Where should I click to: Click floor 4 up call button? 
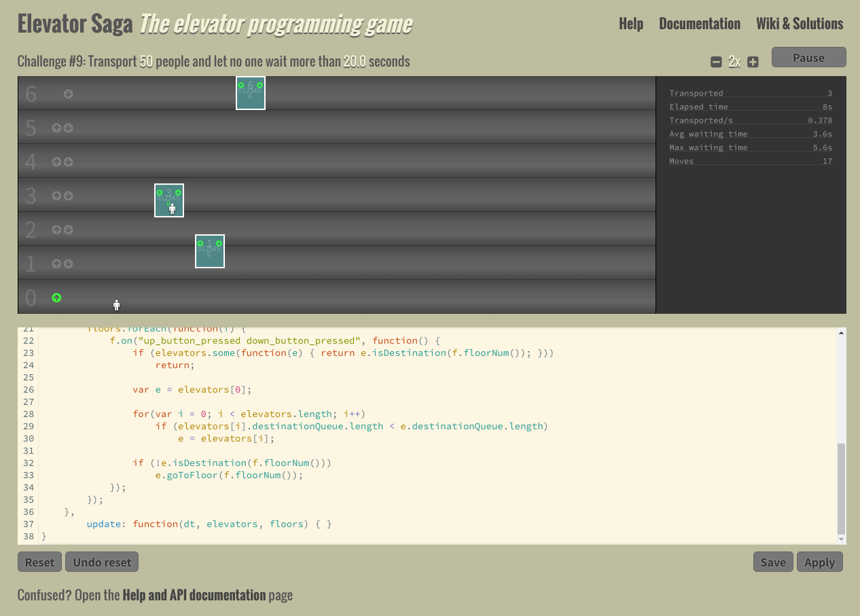click(x=57, y=162)
